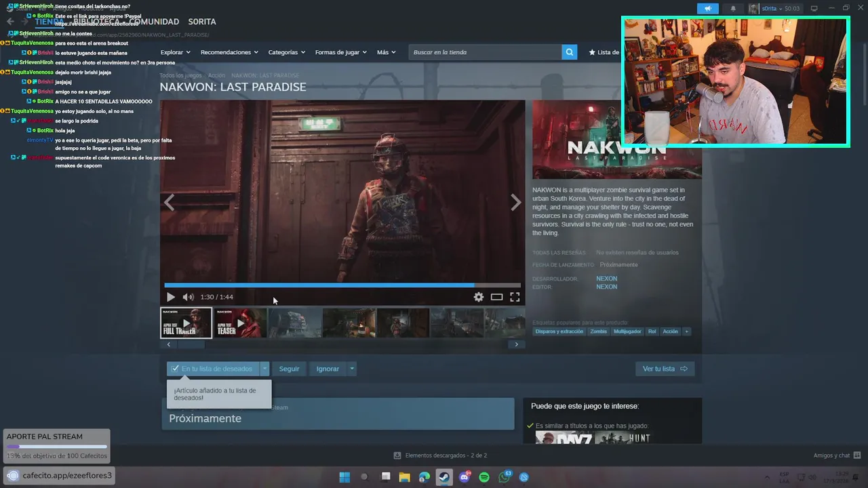Open Categorías store menu

pyautogui.click(x=286, y=52)
